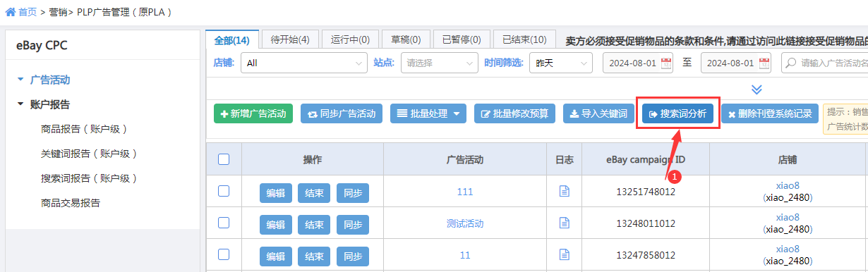Image resolution: width=868 pixels, height=272 pixels.
Task: Click 结束 for 测试活动
Action: [x=314, y=225]
